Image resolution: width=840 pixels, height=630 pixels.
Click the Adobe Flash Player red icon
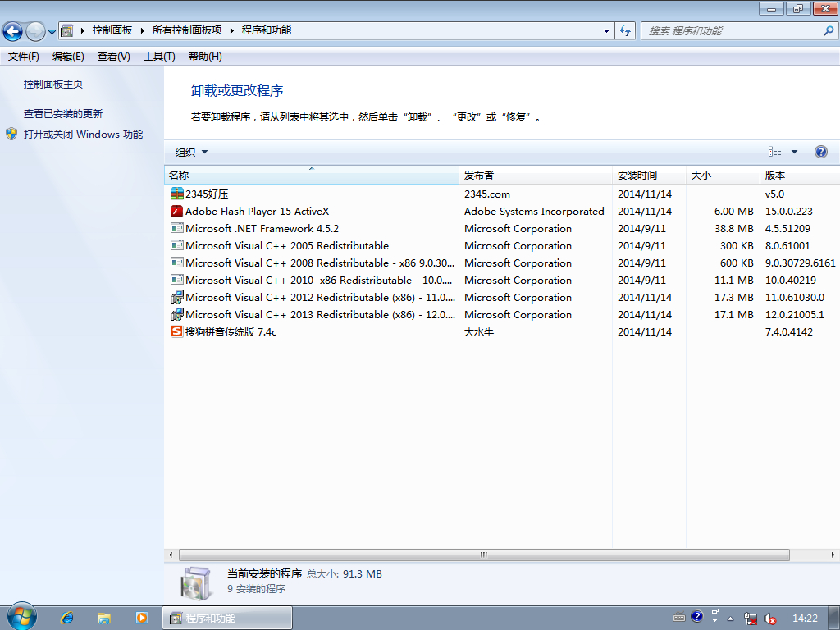pos(177,211)
